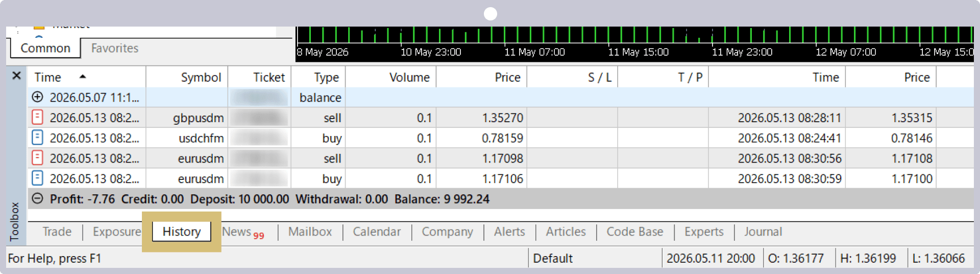The height and width of the screenshot is (274, 980).
Task: Open the Code Base tab
Action: point(634,232)
